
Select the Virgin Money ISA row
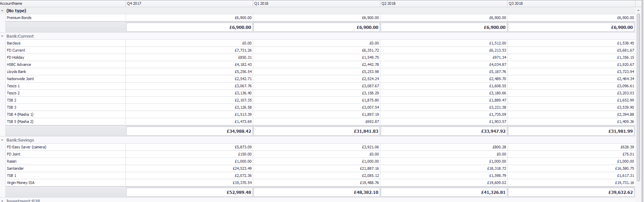pos(21,183)
